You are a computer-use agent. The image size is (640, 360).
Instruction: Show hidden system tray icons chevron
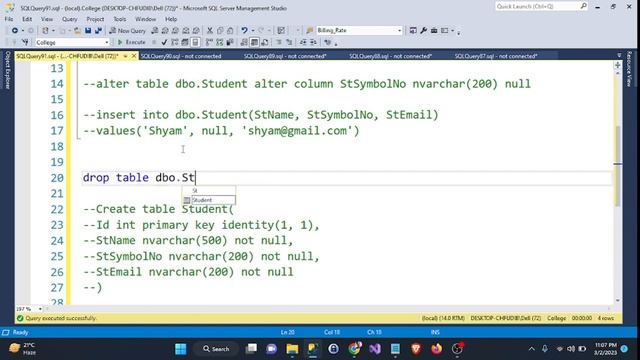click(x=531, y=349)
